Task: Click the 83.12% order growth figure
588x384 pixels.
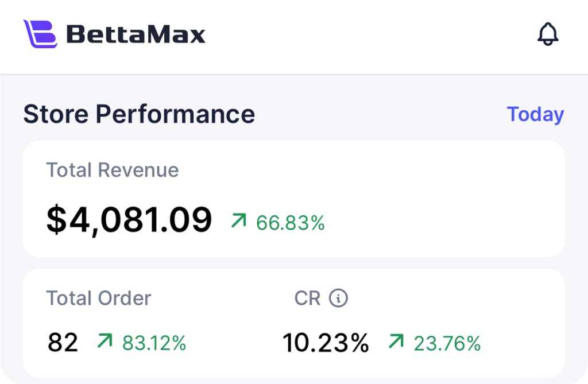Action: [154, 343]
